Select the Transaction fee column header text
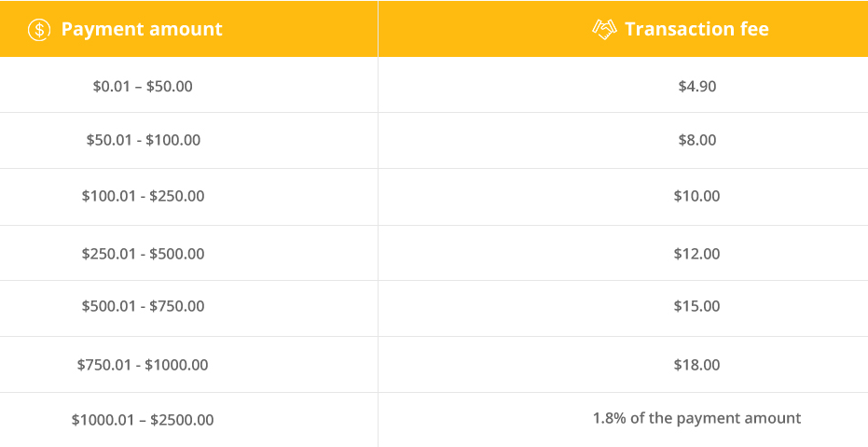Image resolution: width=868 pixels, height=447 pixels. (x=696, y=29)
